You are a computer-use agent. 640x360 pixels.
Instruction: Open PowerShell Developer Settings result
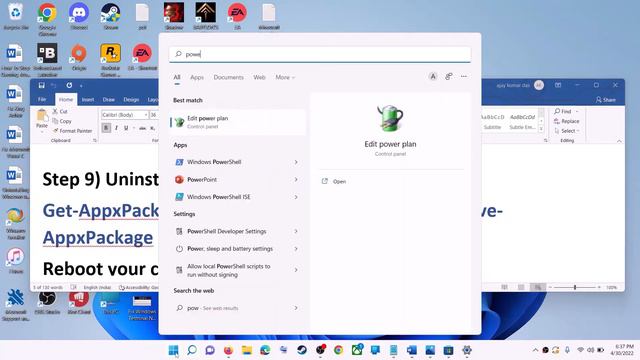pyautogui.click(x=227, y=231)
